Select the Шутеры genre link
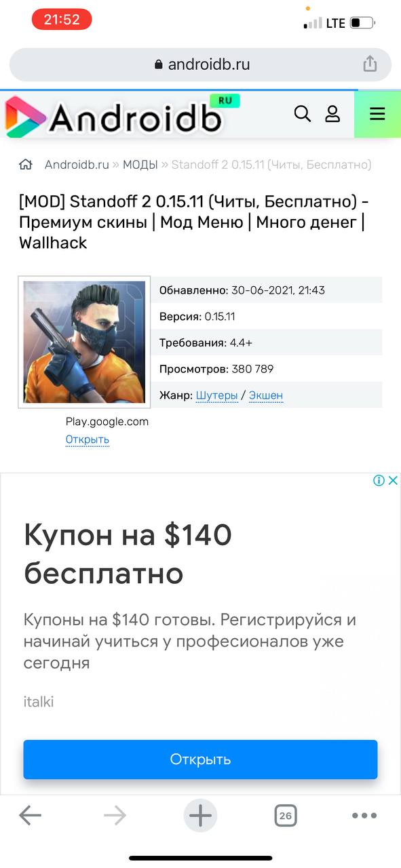Image resolution: width=401 pixels, height=868 pixels. tap(217, 395)
